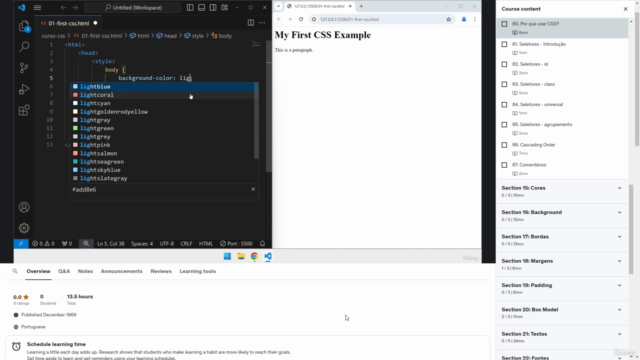
Task: Check lesson 81 Seletores Introdução
Action: tap(504, 44)
